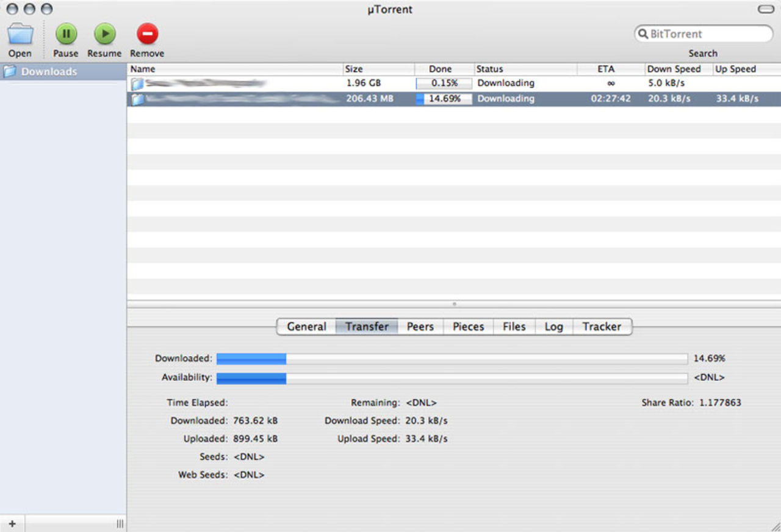Click the file icon of the 206.43 MB torrent
This screenshot has width=781, height=532.
coord(137,99)
